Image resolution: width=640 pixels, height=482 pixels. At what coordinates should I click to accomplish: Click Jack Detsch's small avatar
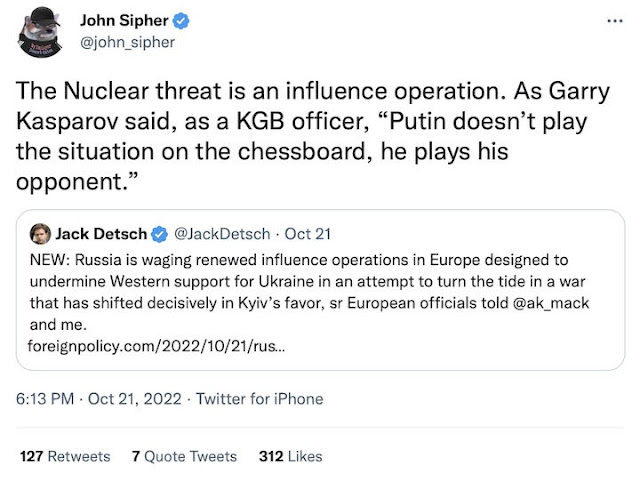(40, 235)
